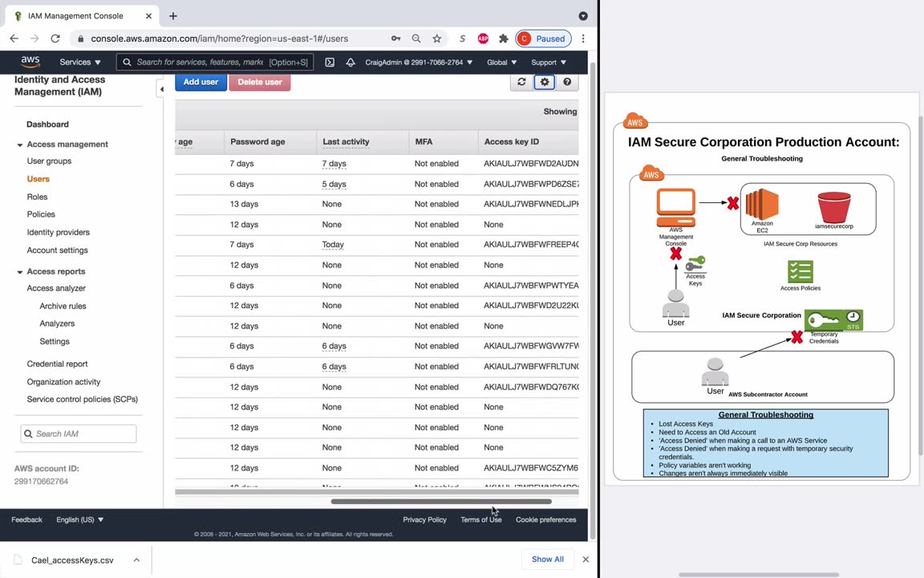Click the Add user button
The height and width of the screenshot is (578, 924).
201,82
